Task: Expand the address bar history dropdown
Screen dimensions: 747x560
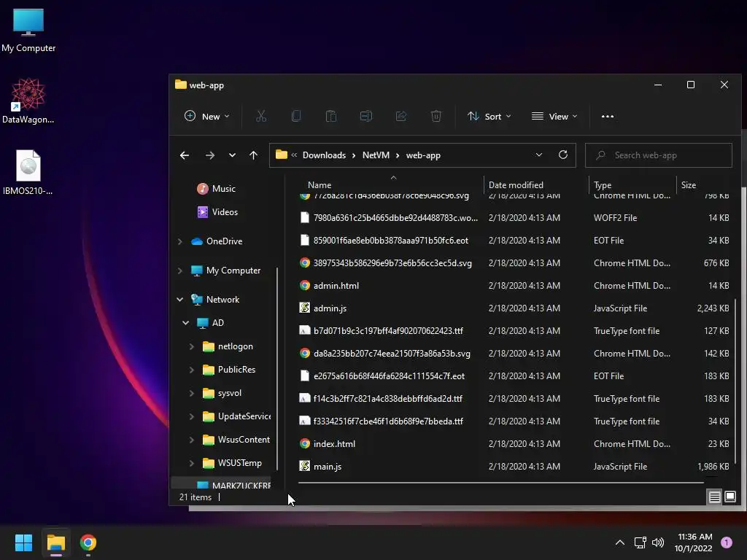Action: (x=539, y=155)
